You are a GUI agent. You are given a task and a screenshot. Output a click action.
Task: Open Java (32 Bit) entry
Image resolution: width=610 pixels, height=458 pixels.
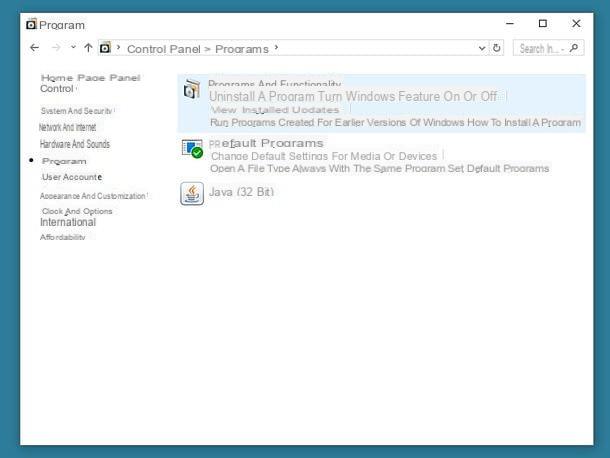241,192
